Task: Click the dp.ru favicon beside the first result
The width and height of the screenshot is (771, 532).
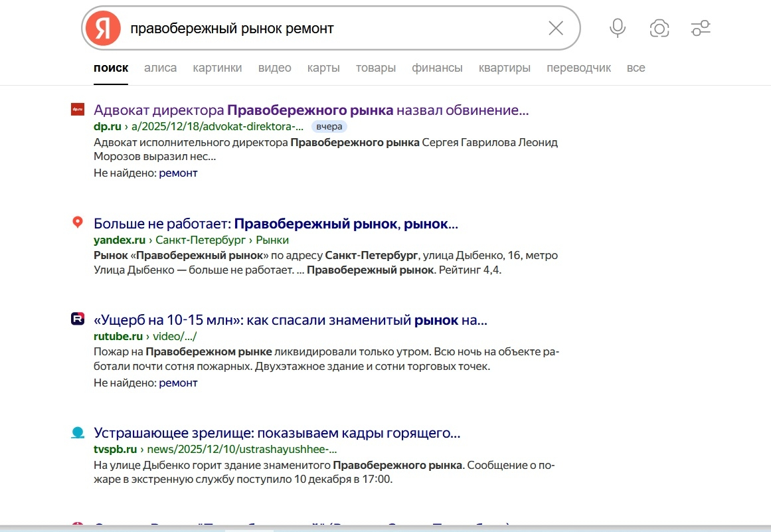Action: coord(78,109)
